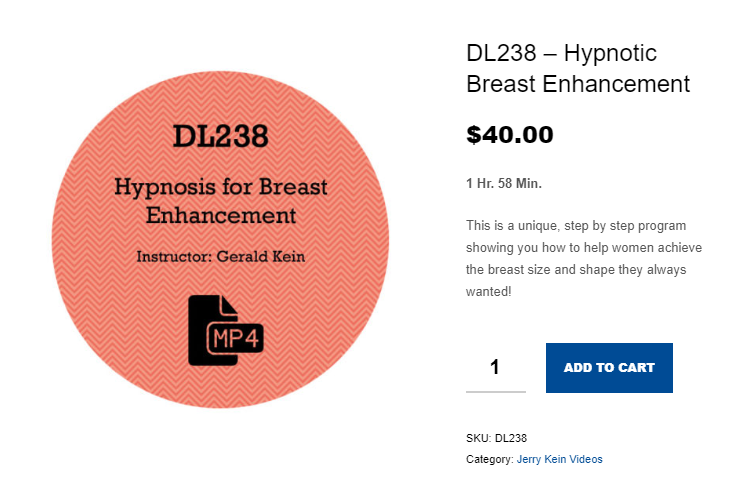Click the word Enhancement in the image
750x478 pixels.
220,215
